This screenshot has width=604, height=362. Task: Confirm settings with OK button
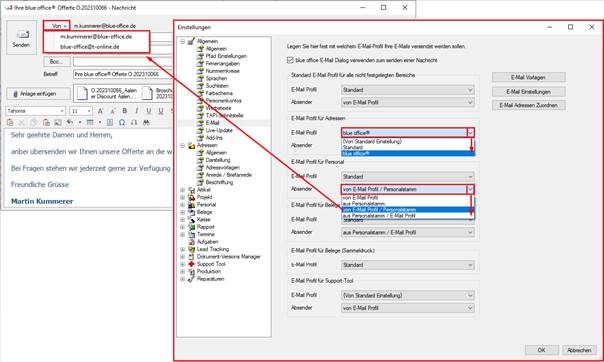point(541,350)
